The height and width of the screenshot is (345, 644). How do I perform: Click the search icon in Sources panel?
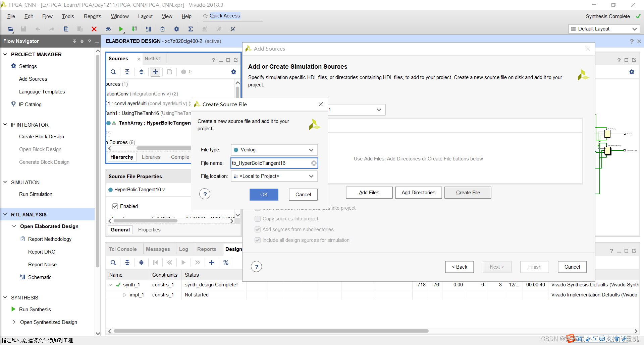tap(113, 72)
